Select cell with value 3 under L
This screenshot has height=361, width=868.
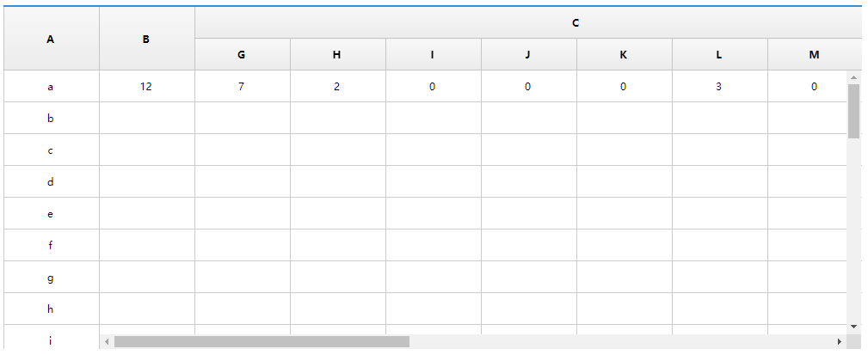click(x=720, y=86)
